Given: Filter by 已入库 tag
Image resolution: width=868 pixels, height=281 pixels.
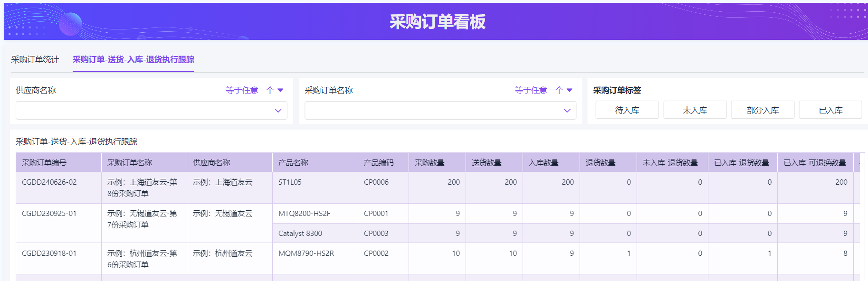Looking at the screenshot, I should tap(830, 110).
